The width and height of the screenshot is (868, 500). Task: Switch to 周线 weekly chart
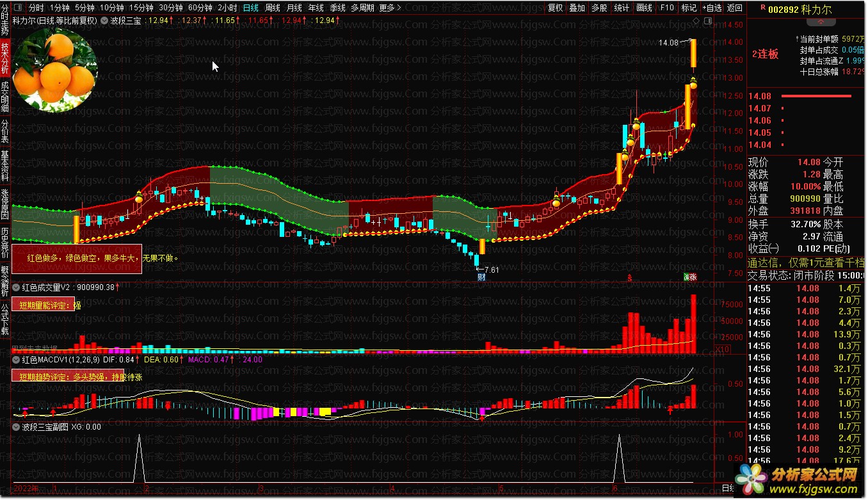[273, 8]
